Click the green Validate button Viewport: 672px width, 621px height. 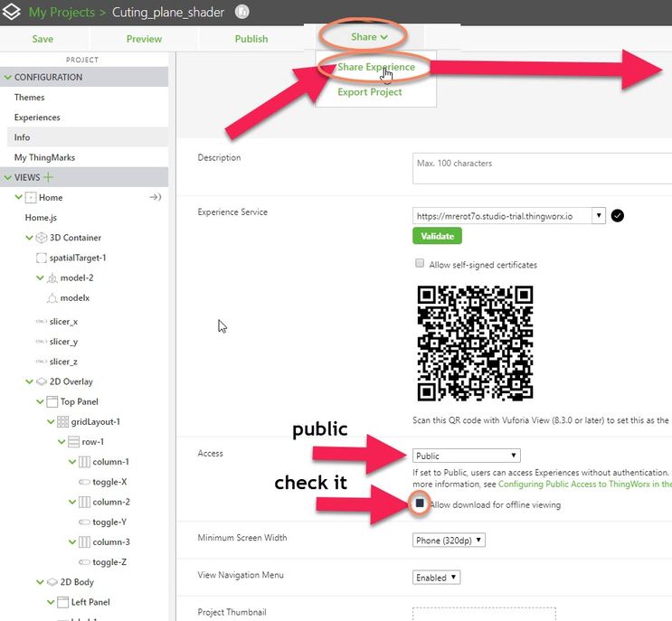pyautogui.click(x=437, y=236)
